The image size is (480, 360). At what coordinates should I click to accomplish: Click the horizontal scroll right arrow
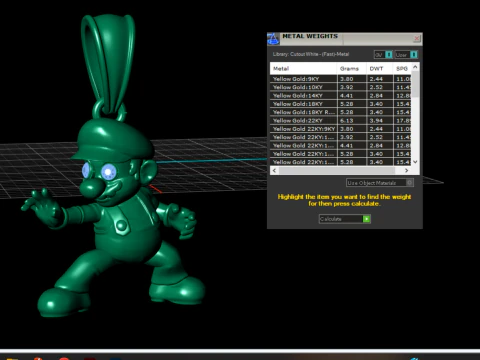[x=406, y=170]
